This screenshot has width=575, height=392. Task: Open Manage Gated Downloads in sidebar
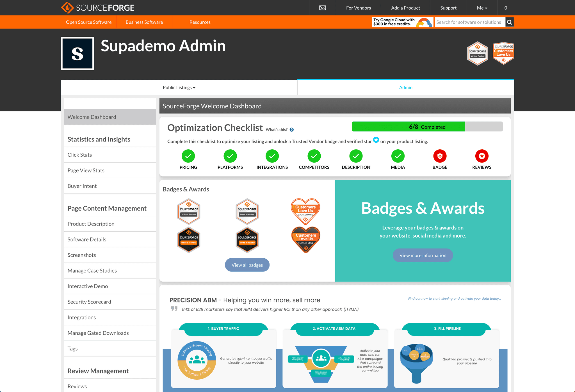pos(110,333)
